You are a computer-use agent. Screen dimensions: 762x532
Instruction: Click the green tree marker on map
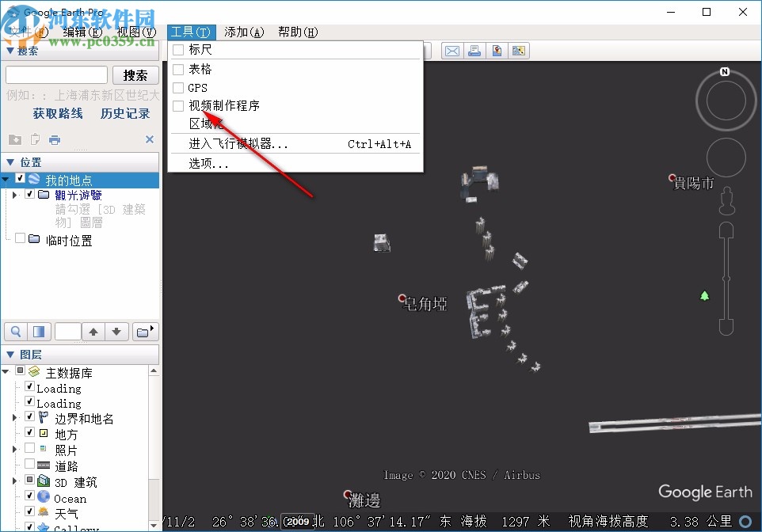click(x=705, y=295)
